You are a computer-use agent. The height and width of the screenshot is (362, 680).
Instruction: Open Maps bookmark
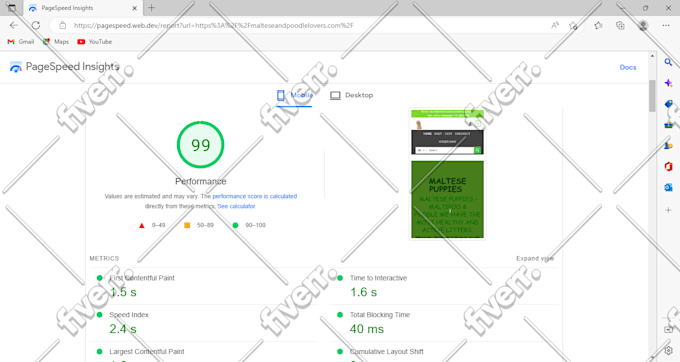click(x=56, y=42)
